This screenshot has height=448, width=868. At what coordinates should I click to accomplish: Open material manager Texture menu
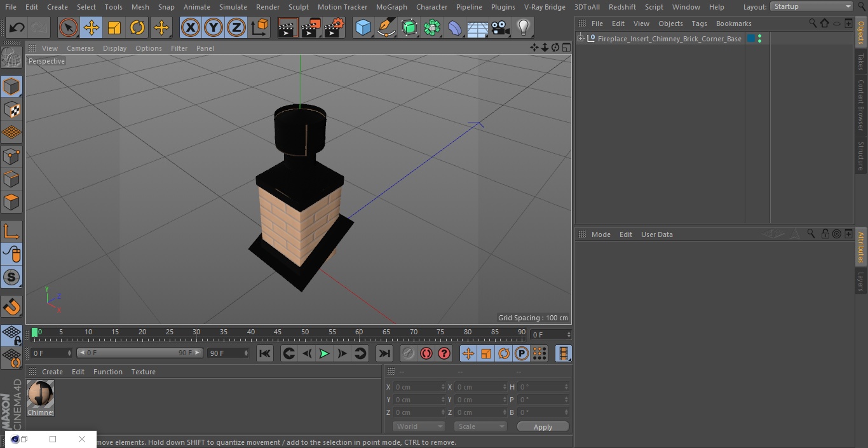[x=144, y=372]
